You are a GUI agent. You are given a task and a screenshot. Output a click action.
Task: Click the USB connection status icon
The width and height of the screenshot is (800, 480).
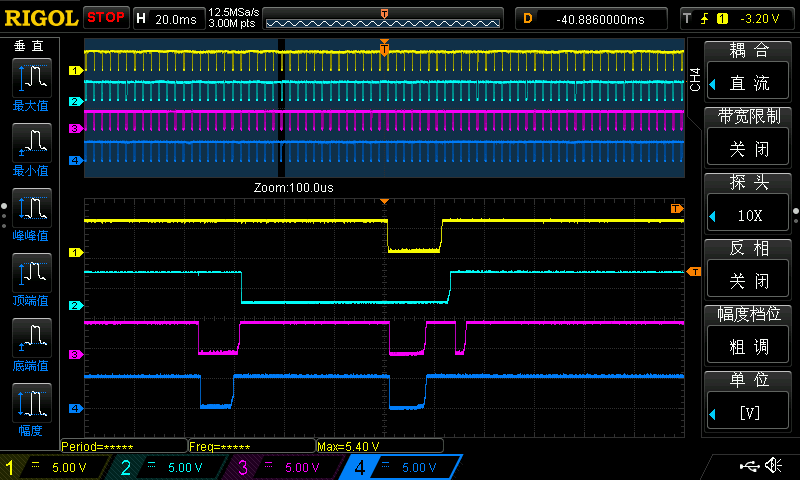(749, 465)
